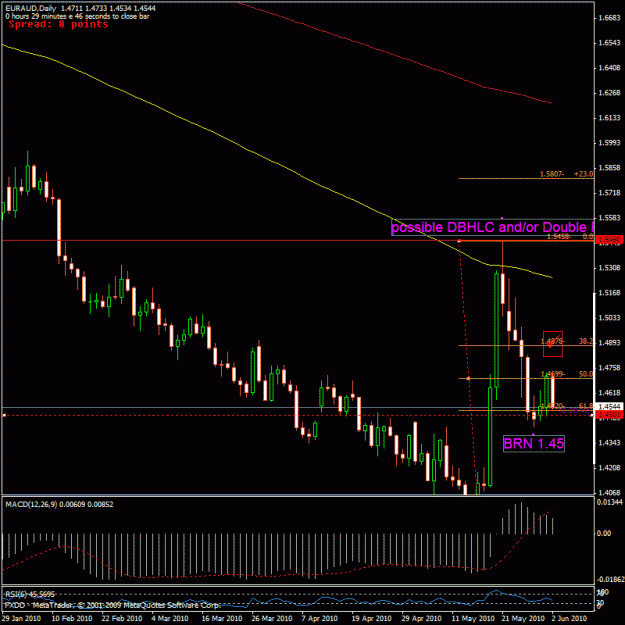Click the current price tag 1.4544
Viewport: 625px width, 625px height.
click(x=608, y=407)
